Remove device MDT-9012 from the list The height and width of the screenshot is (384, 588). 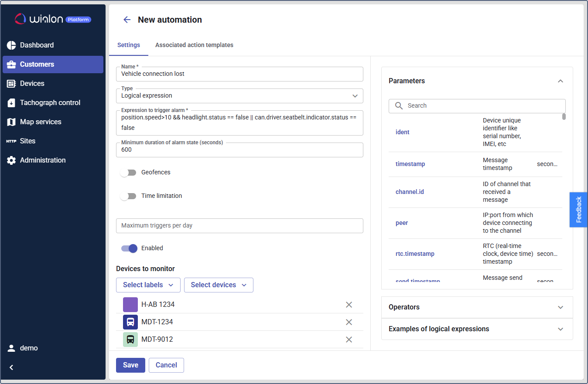349,340
